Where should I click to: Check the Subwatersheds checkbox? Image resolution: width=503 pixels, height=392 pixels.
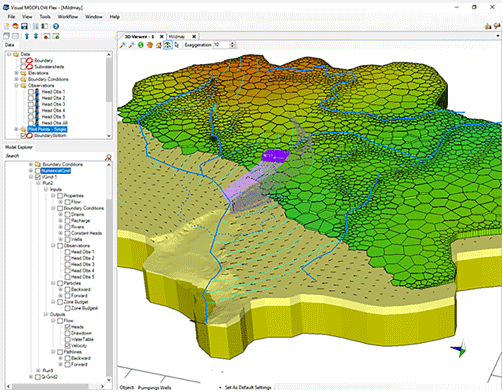click(23, 67)
